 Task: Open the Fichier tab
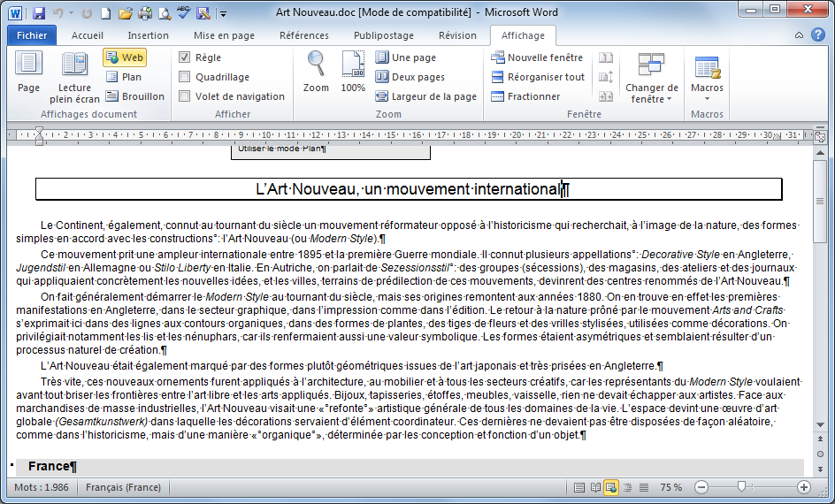coord(32,35)
